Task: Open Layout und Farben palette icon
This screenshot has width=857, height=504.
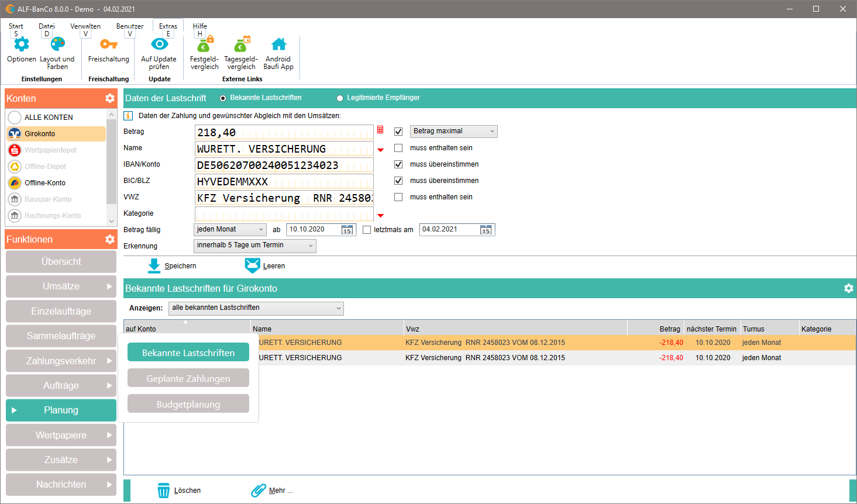Action: 57,44
